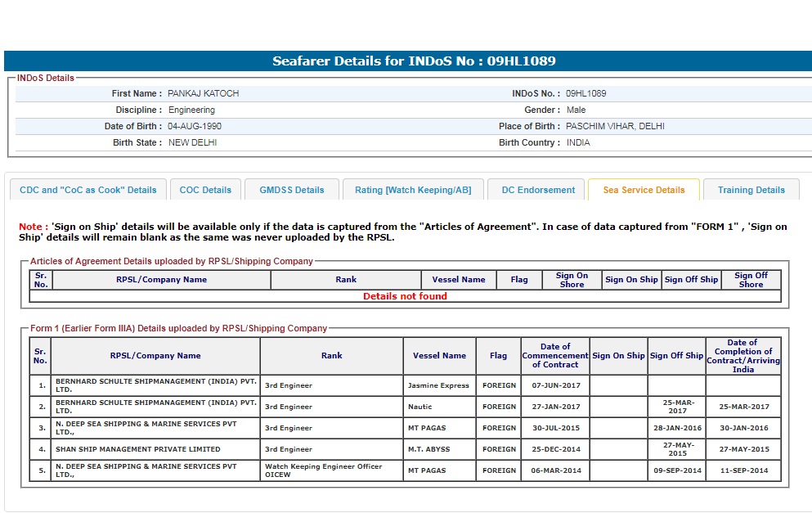Viewport: 812px width, 513px height.
Task: Click the Vessel Name header in the Form 1 table
Action: click(439, 356)
